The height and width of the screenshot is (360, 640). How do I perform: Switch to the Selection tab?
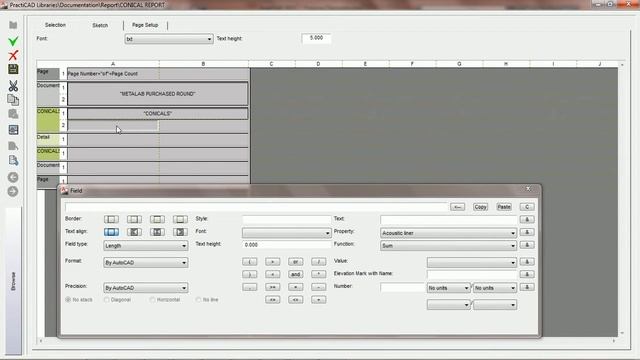click(55, 25)
